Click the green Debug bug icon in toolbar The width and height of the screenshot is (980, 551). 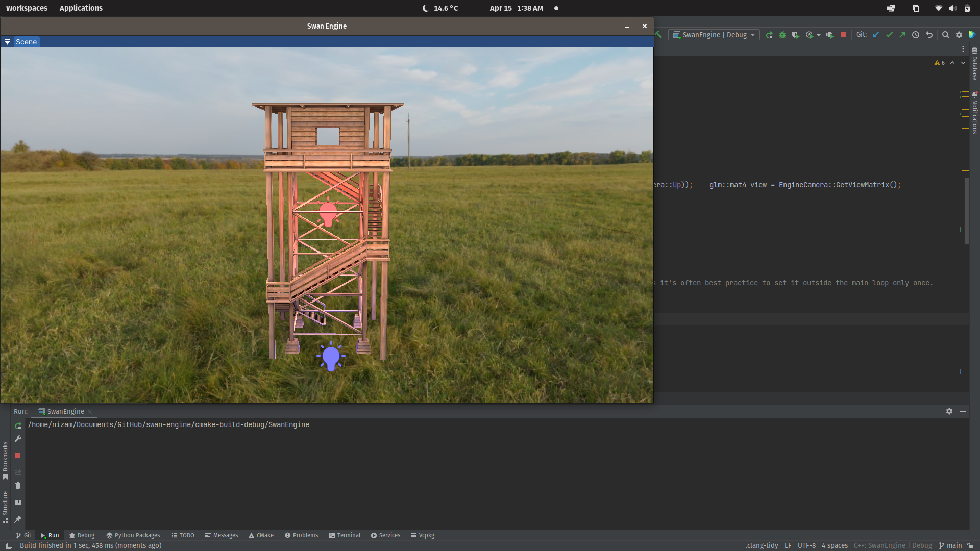[782, 35]
